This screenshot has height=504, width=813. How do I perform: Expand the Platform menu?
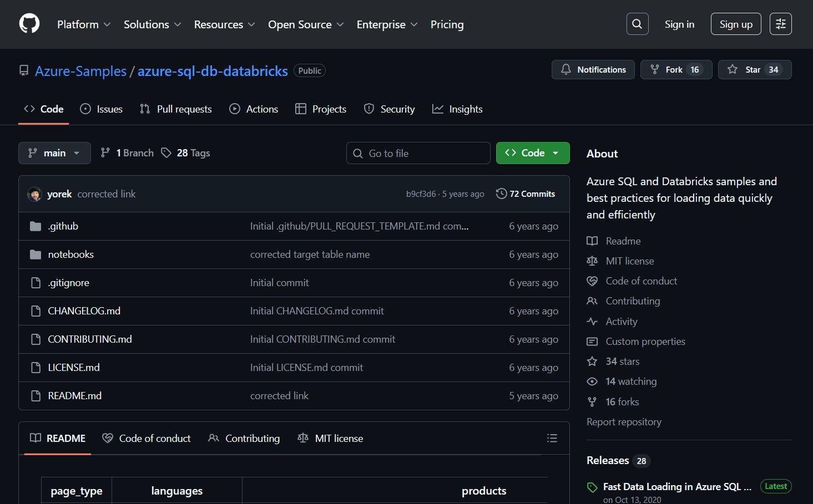(x=84, y=24)
